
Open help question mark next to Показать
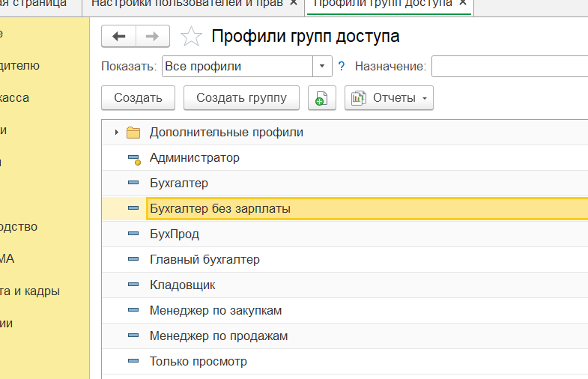click(342, 67)
